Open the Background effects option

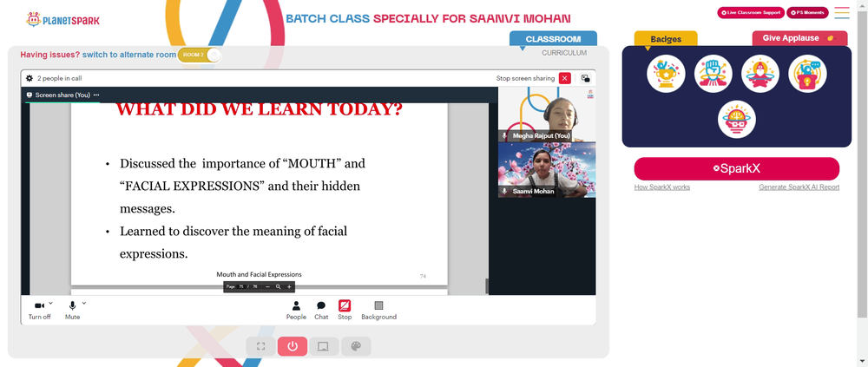click(378, 310)
